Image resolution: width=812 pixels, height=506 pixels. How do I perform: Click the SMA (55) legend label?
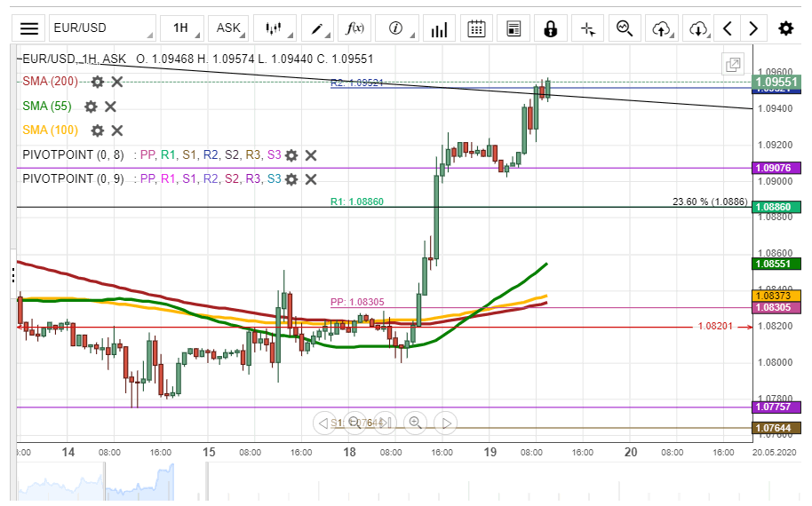coord(47,106)
